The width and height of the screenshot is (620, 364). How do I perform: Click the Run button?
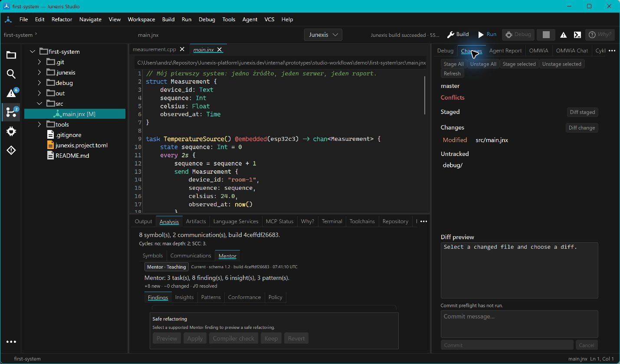(x=487, y=35)
